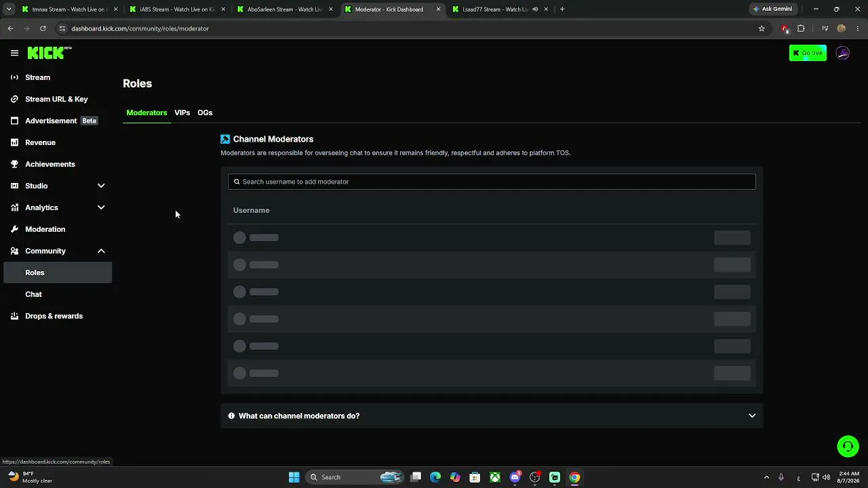Go back to the previous page
The image size is (868, 488).
(x=10, y=28)
